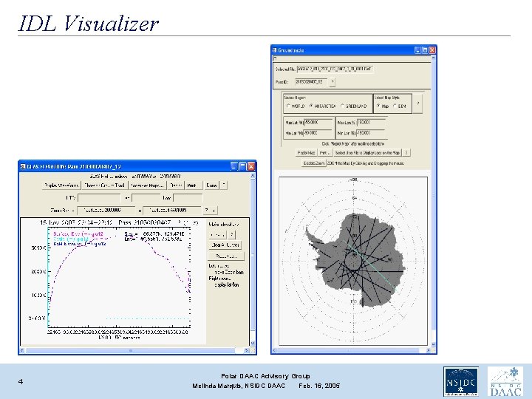Open the arrow button beside Pass ID
Screen dimensions: 532x399
[332, 82]
